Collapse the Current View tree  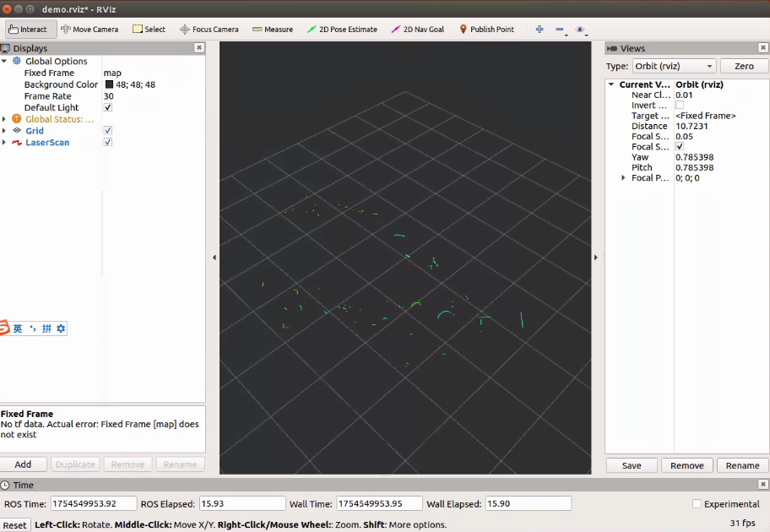pos(611,84)
